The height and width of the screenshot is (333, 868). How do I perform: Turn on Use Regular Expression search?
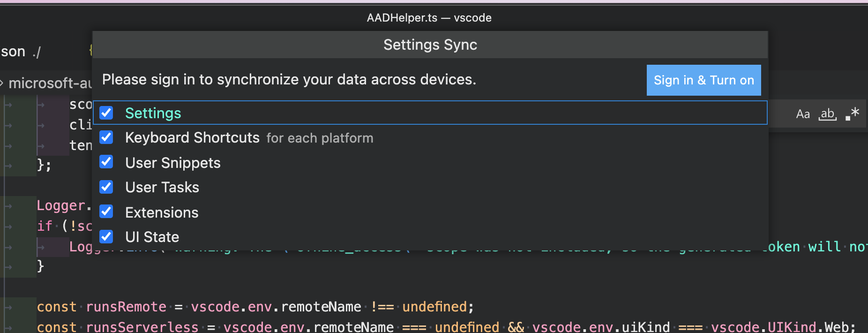[853, 113]
